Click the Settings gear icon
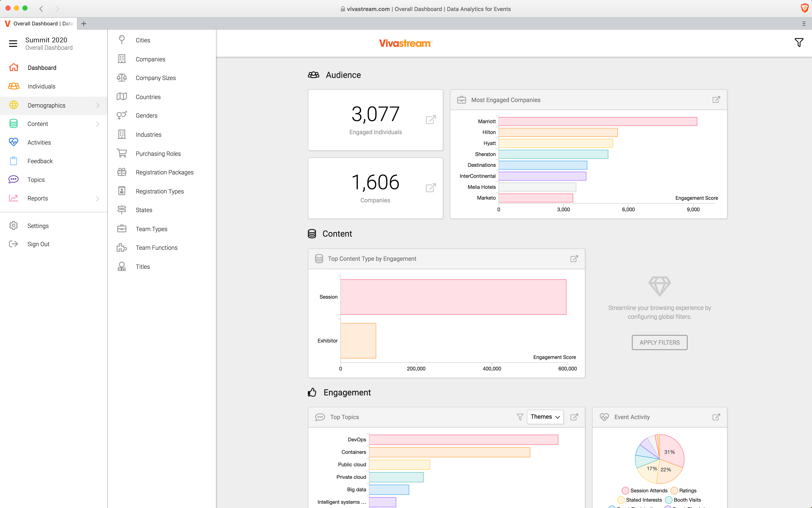Screen dimensions: 812x508 [x=13, y=225]
